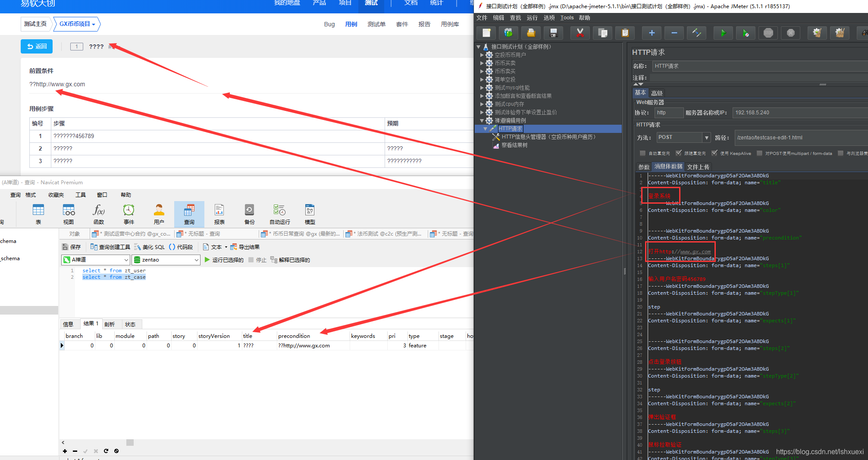
Task: Open zentao database combo box
Action: coord(166,260)
